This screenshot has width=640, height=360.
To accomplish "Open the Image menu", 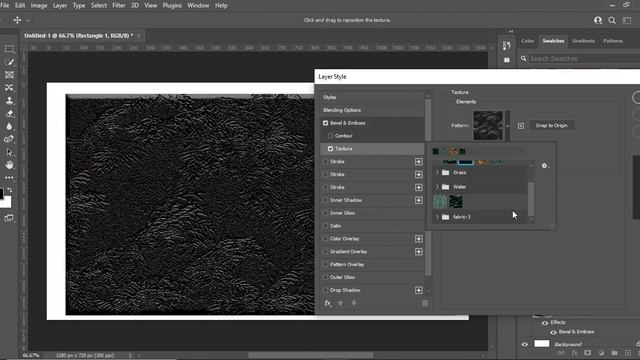I will pos(39,6).
